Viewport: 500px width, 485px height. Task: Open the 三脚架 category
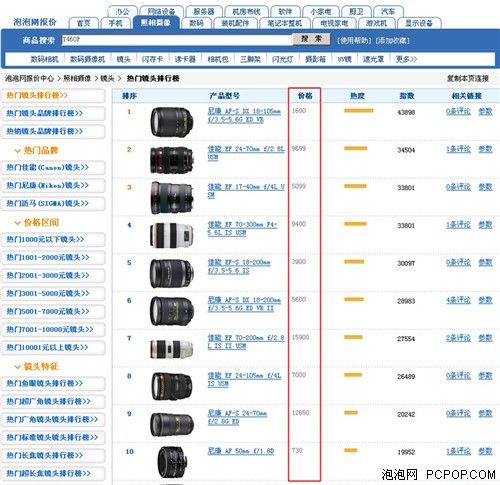[x=250, y=59]
